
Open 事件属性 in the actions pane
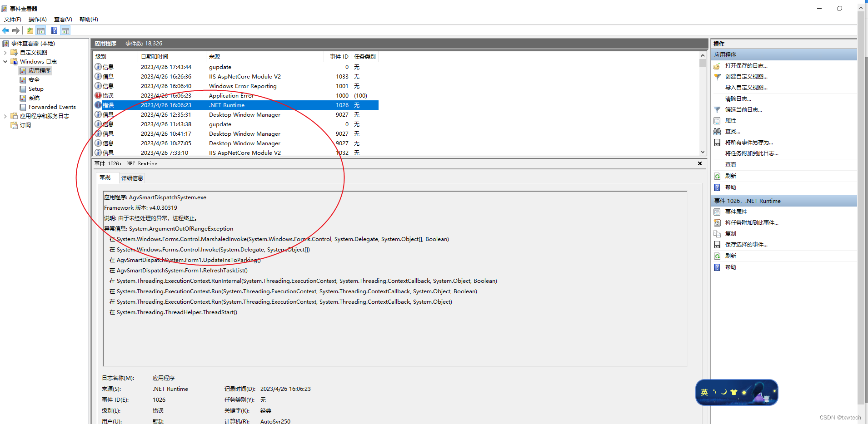tap(736, 212)
